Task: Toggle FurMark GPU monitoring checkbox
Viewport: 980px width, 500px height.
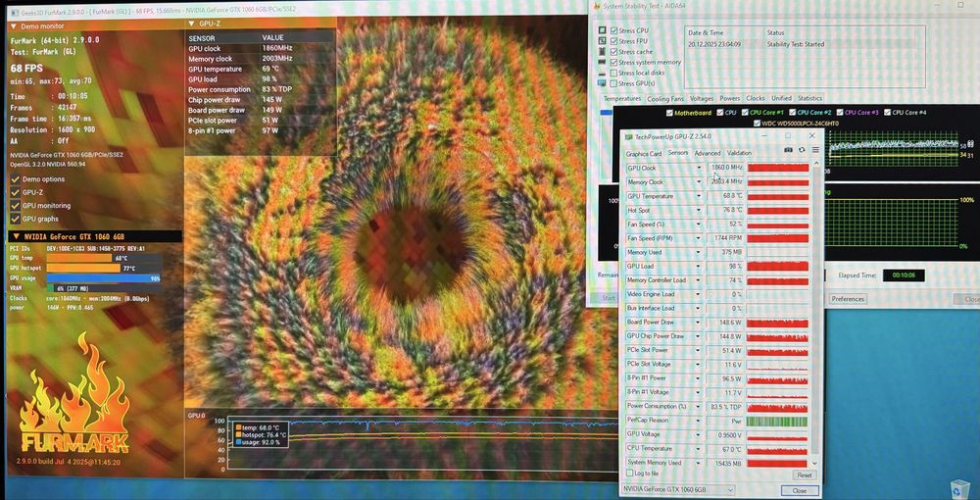Action: click(x=15, y=206)
